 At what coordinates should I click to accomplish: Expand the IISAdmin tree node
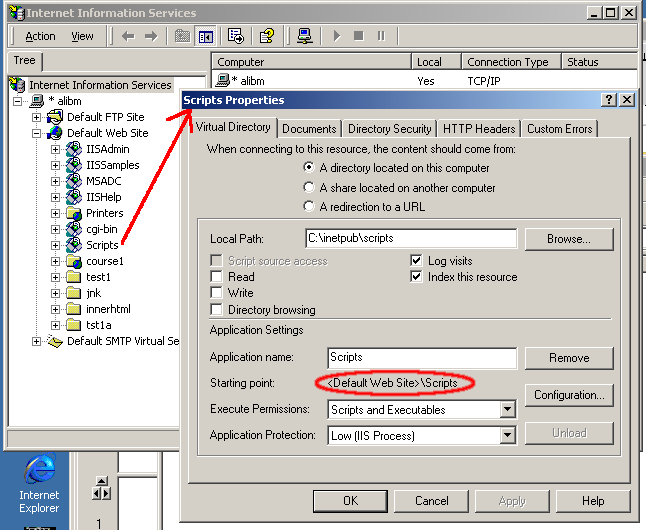[x=55, y=149]
